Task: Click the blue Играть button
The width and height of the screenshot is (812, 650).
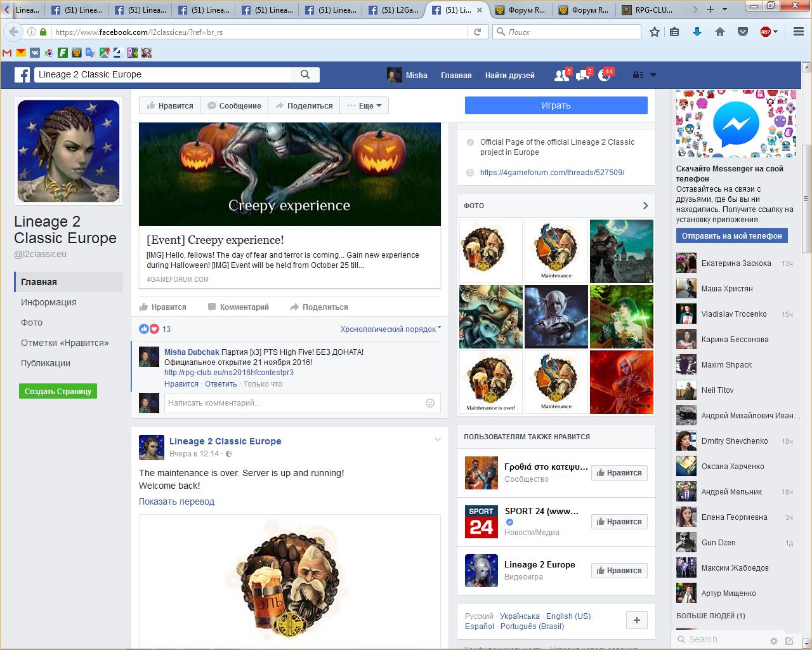Action: click(x=556, y=105)
